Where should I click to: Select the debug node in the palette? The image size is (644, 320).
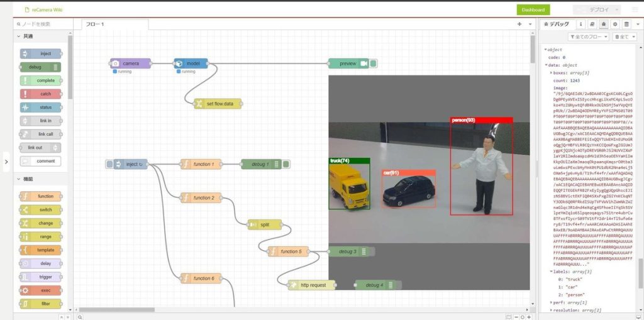pyautogui.click(x=41, y=67)
